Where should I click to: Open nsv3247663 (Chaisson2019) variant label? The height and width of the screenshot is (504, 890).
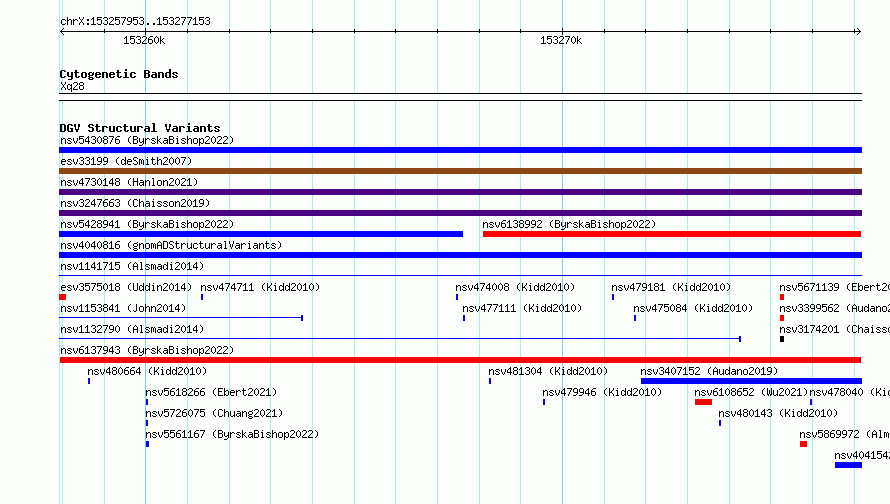coord(135,203)
